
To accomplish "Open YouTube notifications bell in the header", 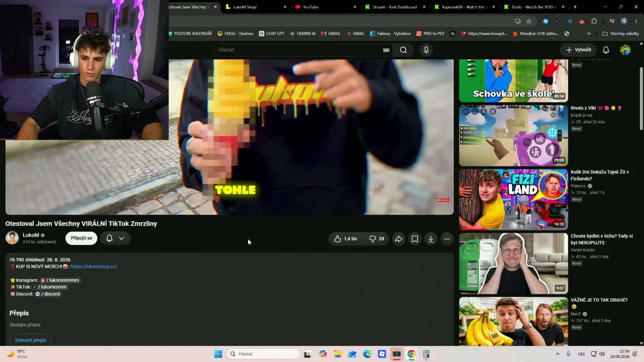I will point(606,50).
